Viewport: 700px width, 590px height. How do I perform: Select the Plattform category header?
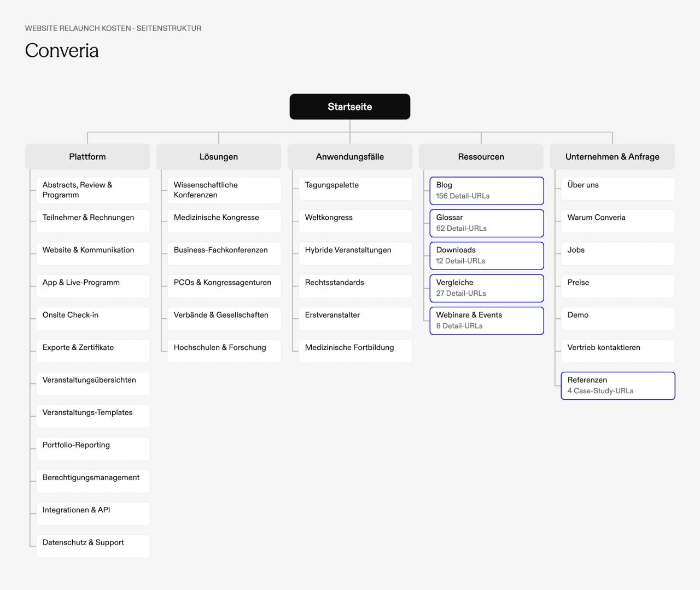click(87, 156)
